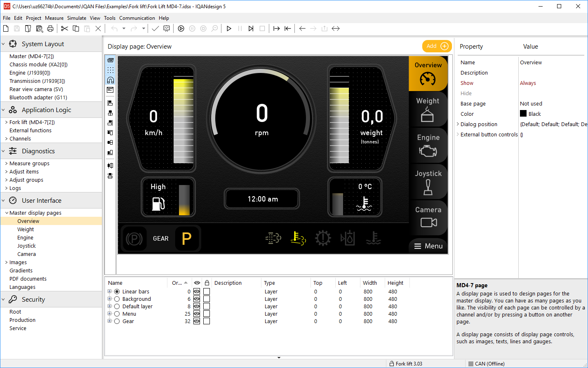Check the lock box for Menu layer
The height and width of the screenshot is (368, 588).
click(x=207, y=314)
